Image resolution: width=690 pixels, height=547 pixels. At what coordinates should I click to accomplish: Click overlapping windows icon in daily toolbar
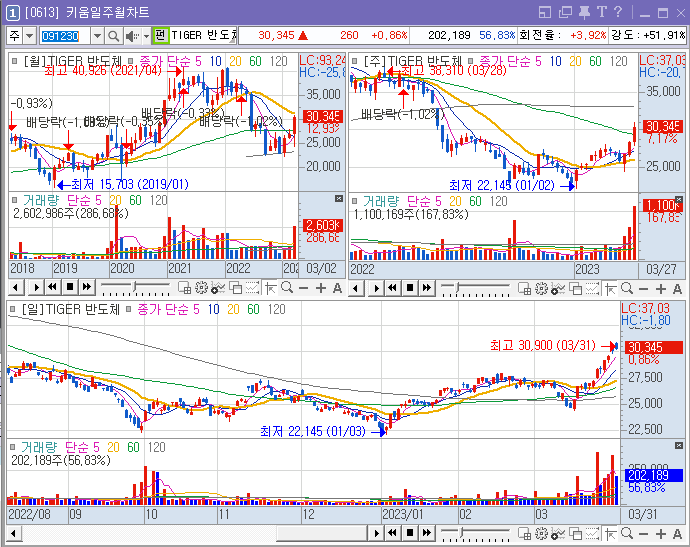tap(576, 533)
